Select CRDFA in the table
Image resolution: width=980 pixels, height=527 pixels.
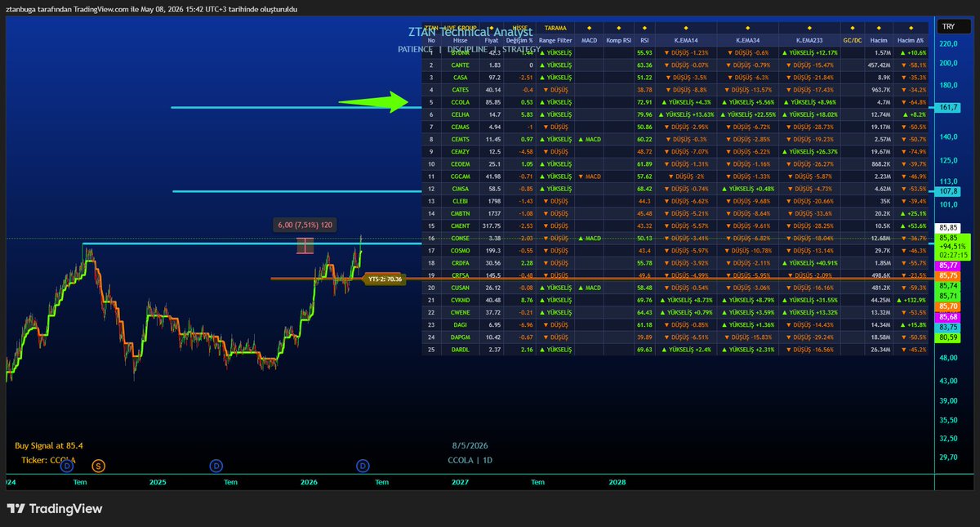[461, 263]
